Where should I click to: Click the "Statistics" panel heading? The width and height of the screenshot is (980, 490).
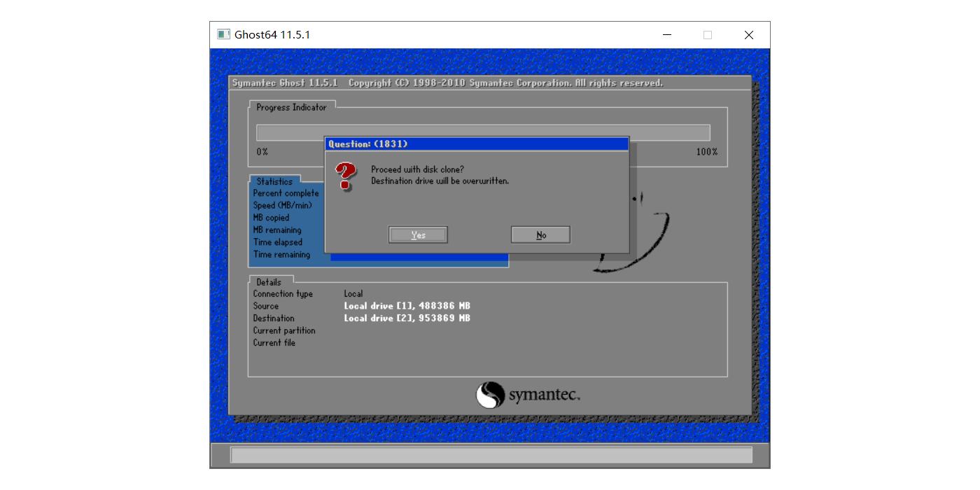(x=274, y=181)
